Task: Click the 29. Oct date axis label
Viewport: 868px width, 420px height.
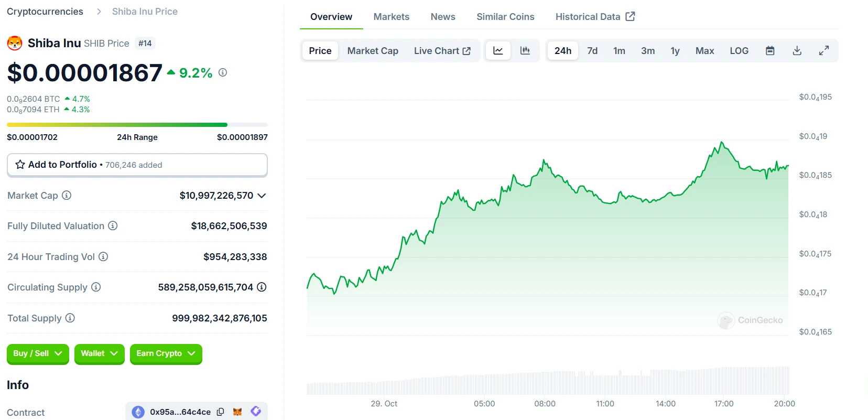Action: pyautogui.click(x=384, y=404)
